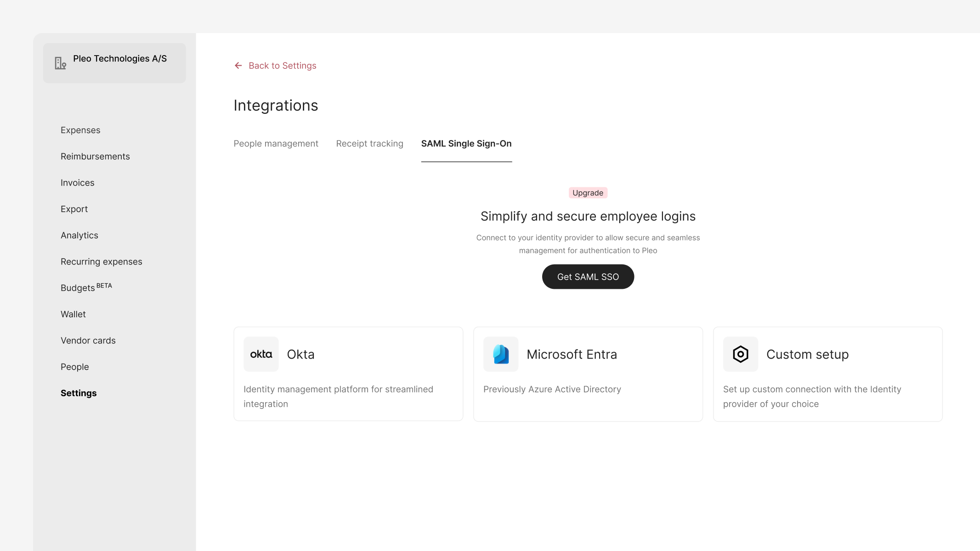Follow the Back to Settings link
The height and width of the screenshot is (551, 980).
(282, 66)
